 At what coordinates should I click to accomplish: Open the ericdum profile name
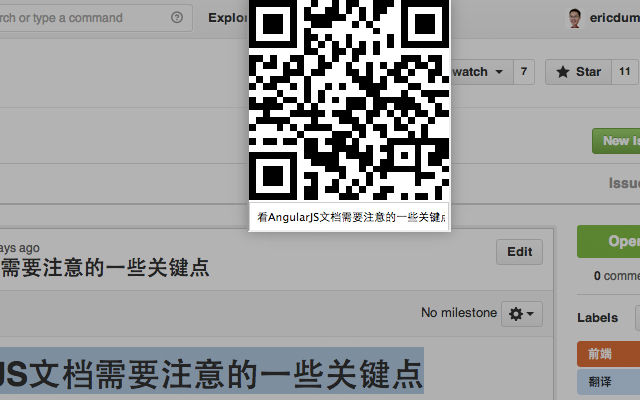614,18
